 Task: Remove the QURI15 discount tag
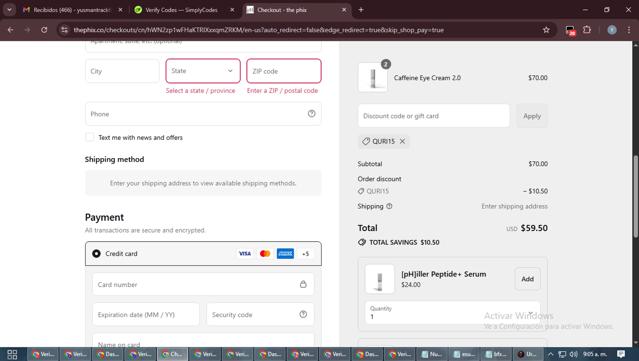coord(403,141)
